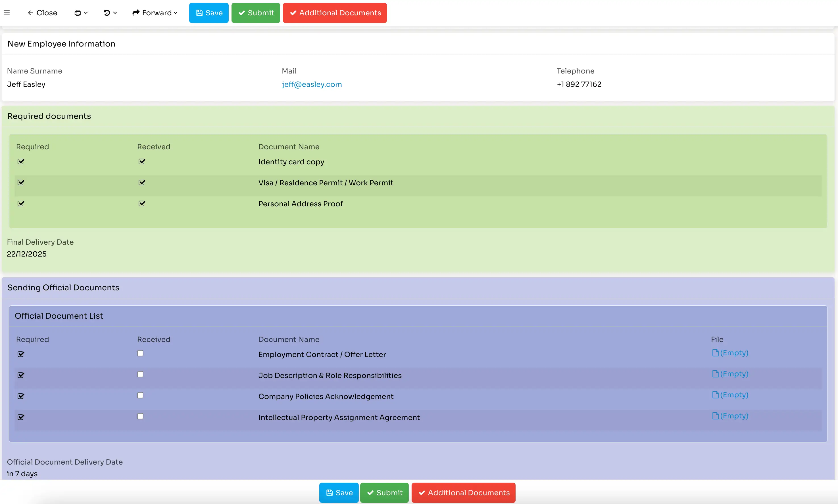Open the Forward dropdown chevron
838x504 pixels.
point(176,13)
